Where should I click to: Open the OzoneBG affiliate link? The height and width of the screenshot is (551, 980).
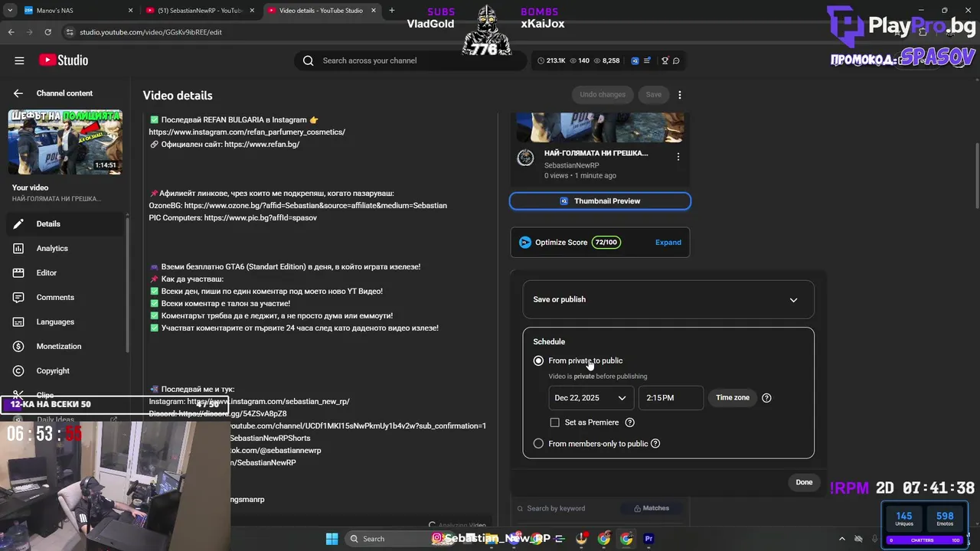pyautogui.click(x=315, y=205)
